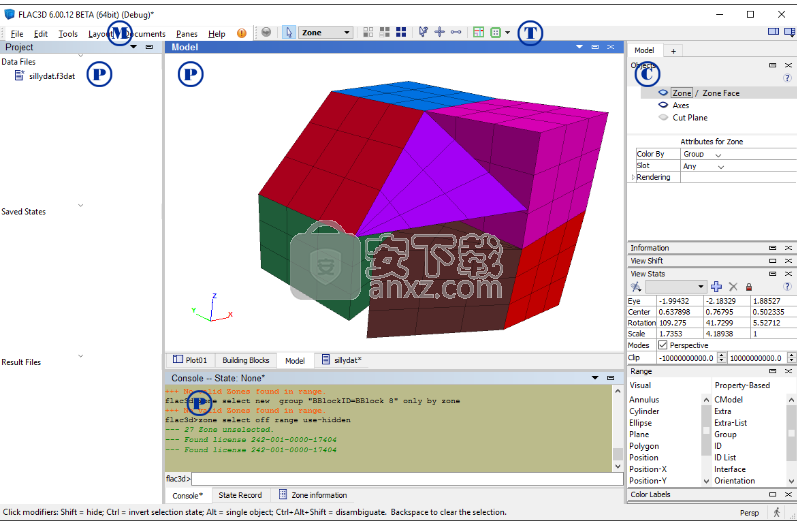This screenshot has height=524, width=797.
Task: Increase the minimum Clip value with its stepper
Action: tap(721, 355)
